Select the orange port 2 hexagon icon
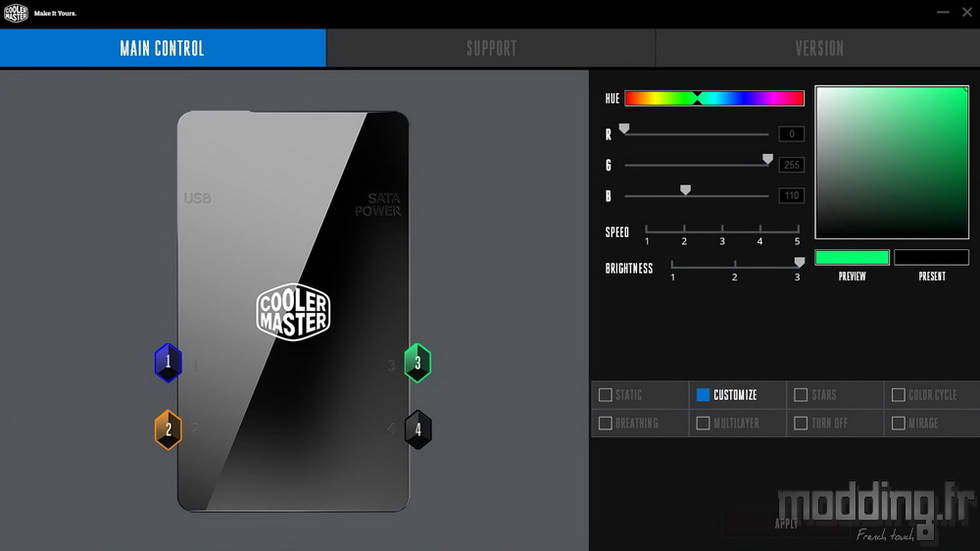The width and height of the screenshot is (980, 551). [x=169, y=429]
